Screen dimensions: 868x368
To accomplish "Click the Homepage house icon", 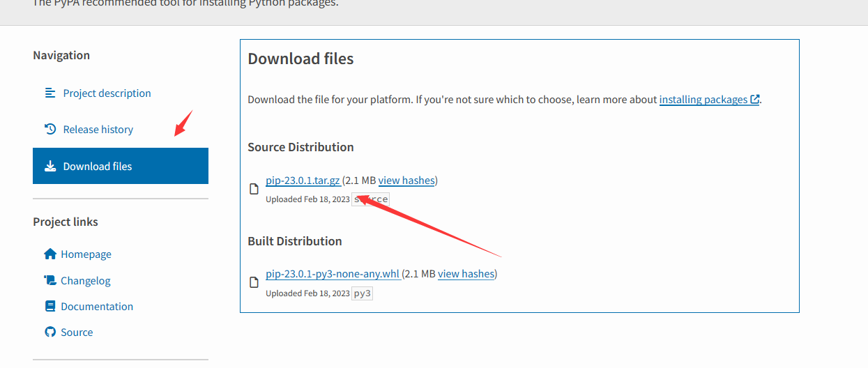I will pyautogui.click(x=50, y=254).
